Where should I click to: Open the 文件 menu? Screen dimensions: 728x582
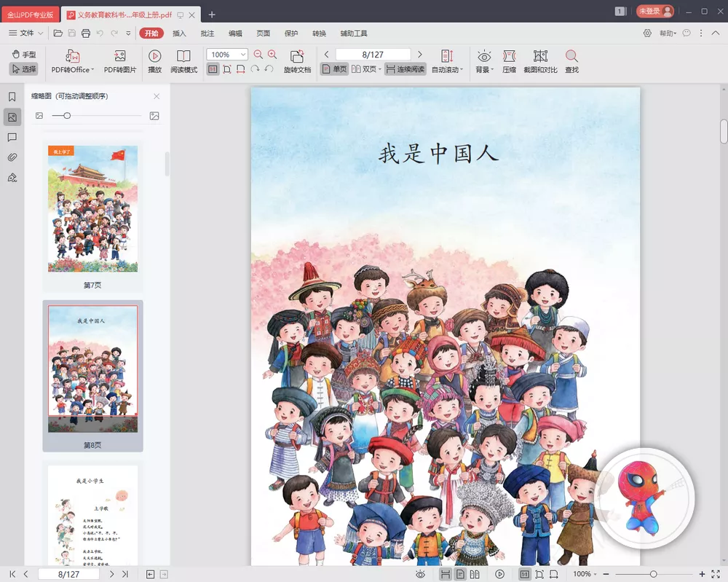(27, 32)
